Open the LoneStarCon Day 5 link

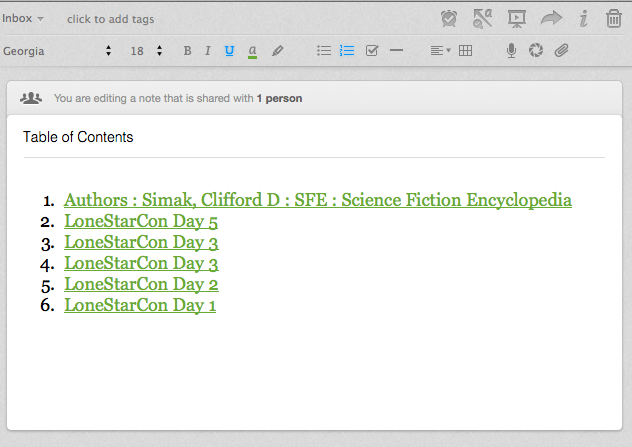pos(141,221)
